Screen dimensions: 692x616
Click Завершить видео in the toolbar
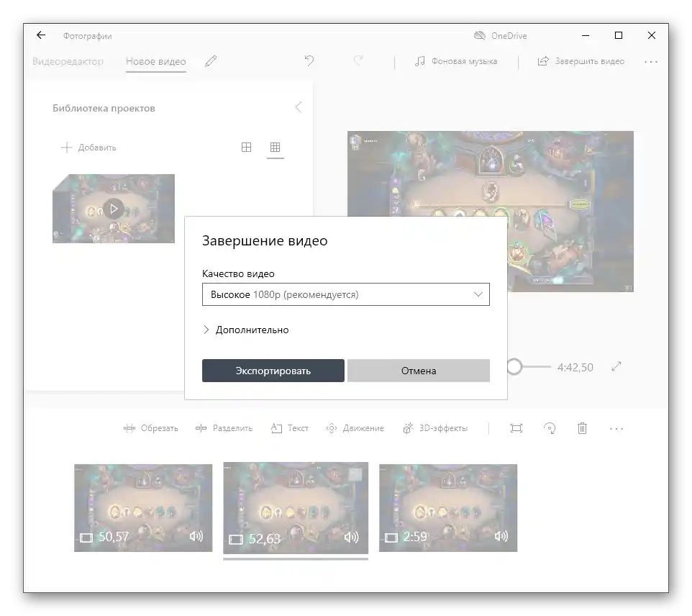[x=581, y=61]
